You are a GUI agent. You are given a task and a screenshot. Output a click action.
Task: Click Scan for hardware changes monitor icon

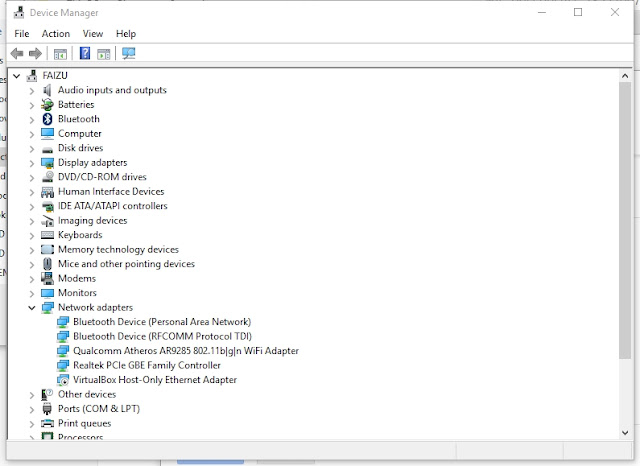point(129,53)
